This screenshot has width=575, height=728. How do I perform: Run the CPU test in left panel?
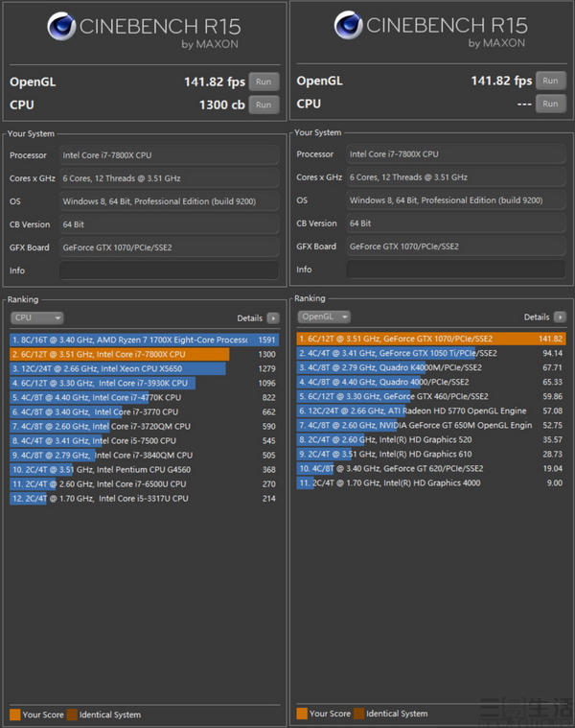pos(264,105)
